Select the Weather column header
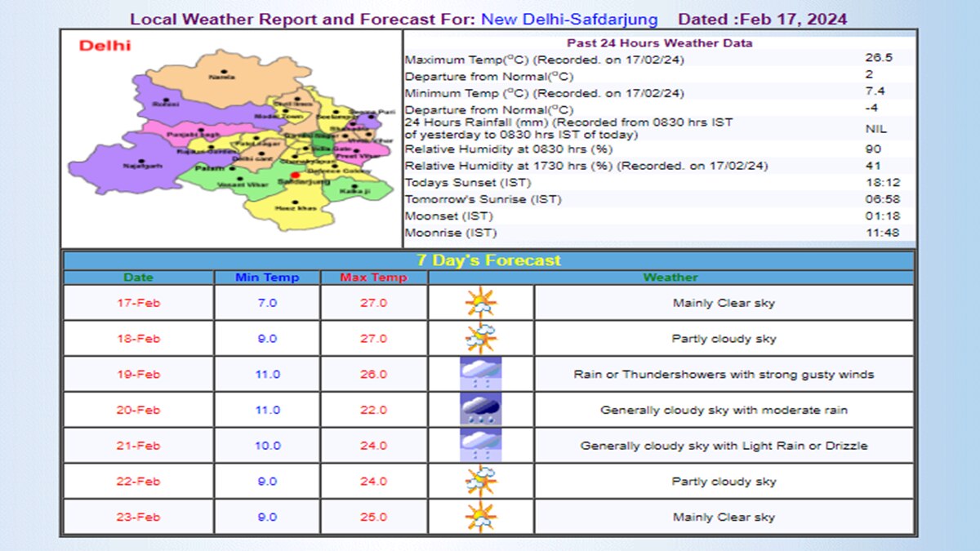The image size is (980, 551). tap(670, 278)
